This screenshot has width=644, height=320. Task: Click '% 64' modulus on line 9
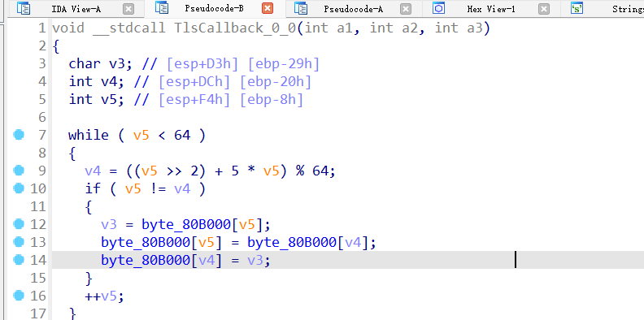[313, 171]
